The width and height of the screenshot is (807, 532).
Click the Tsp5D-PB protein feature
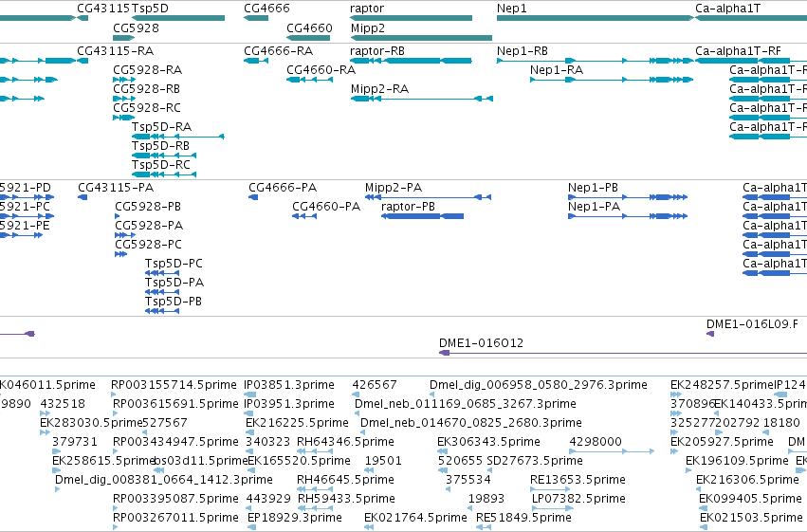(x=162, y=311)
